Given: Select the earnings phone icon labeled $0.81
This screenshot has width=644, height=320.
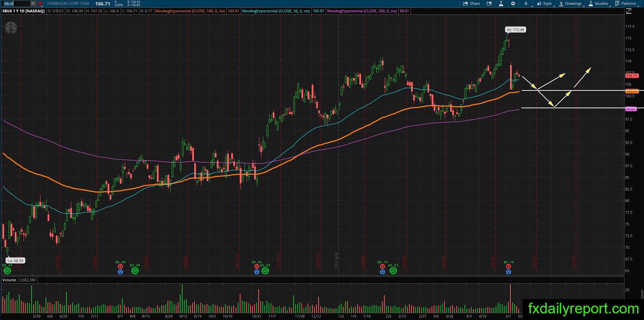Looking at the screenshot, I should coord(257,266).
